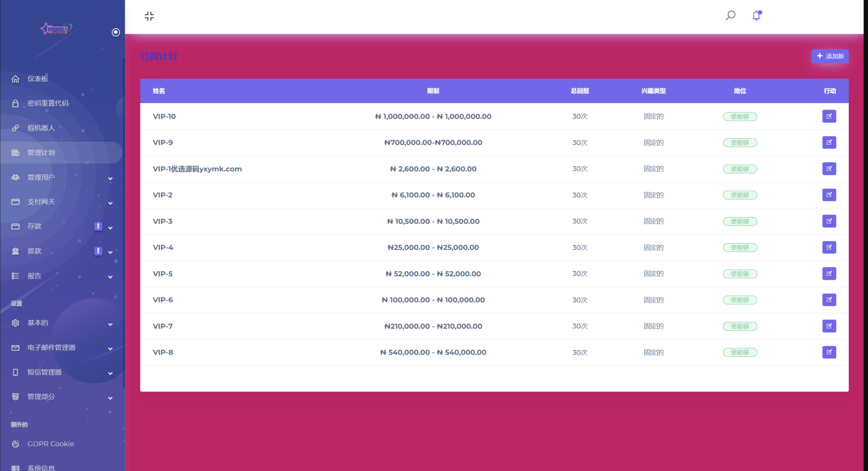Expand the 管理用户 submenu
Image resolution: width=868 pixels, height=471 pixels.
(x=110, y=178)
